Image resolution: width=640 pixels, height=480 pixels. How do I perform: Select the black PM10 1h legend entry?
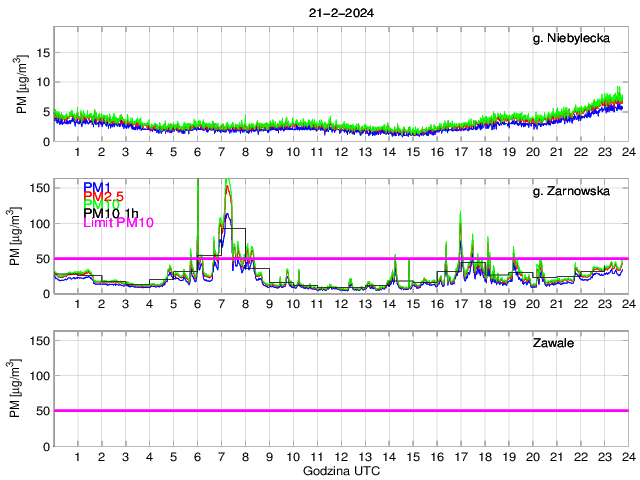[x=111, y=213]
